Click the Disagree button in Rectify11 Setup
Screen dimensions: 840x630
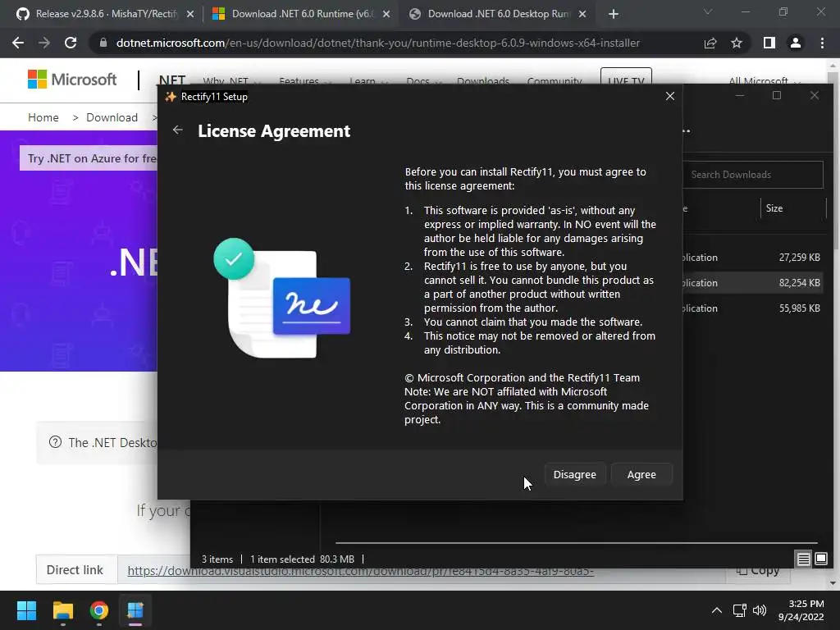(x=575, y=475)
